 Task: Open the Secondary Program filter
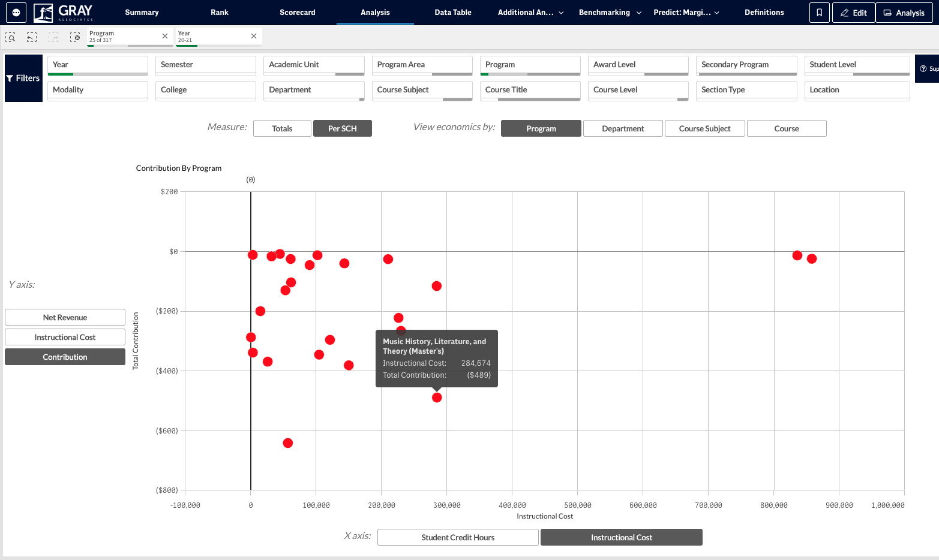(747, 65)
